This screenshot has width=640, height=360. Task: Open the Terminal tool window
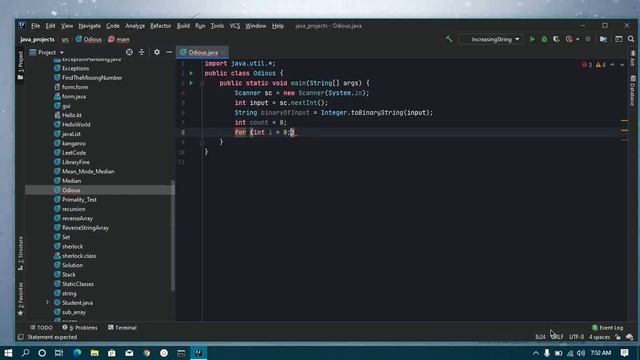(x=122, y=327)
